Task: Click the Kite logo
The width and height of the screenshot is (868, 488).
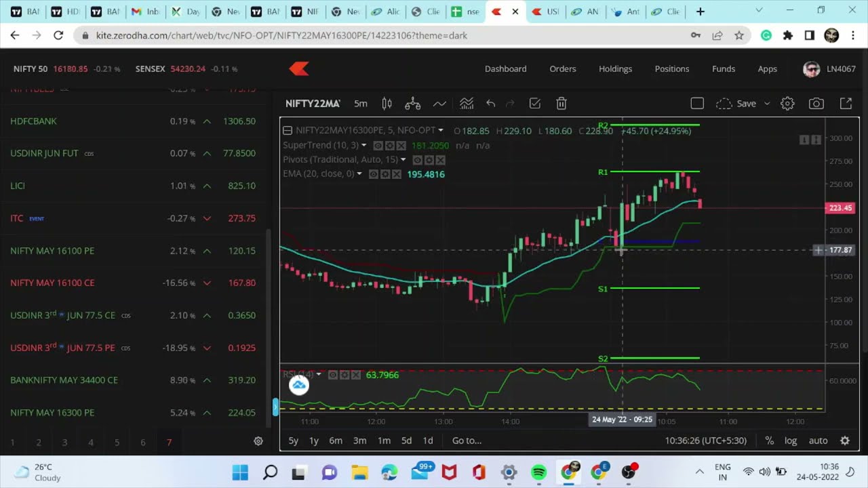Action: (x=299, y=68)
